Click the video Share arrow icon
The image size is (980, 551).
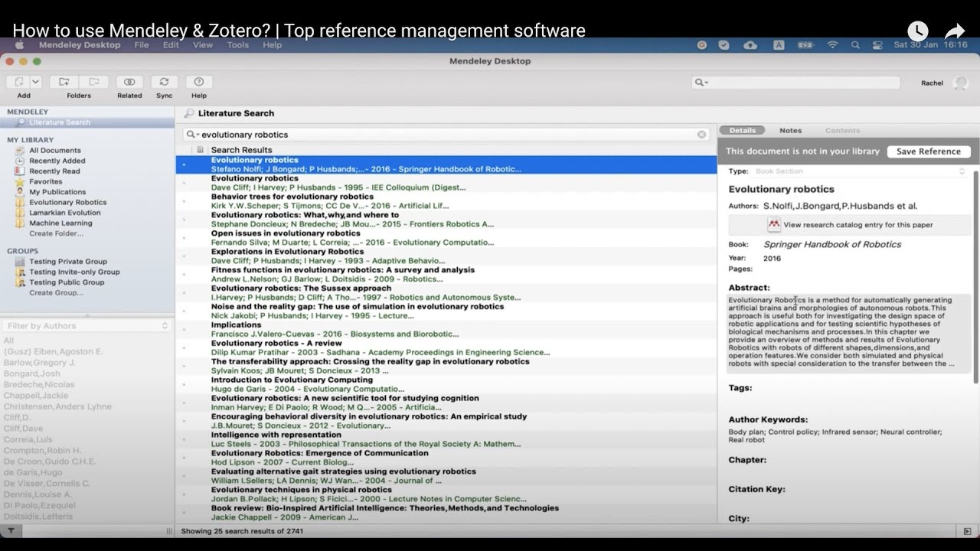[954, 31]
